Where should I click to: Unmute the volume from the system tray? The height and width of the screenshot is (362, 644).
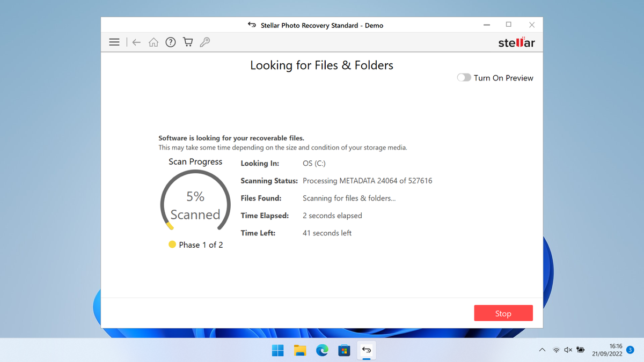(567, 350)
